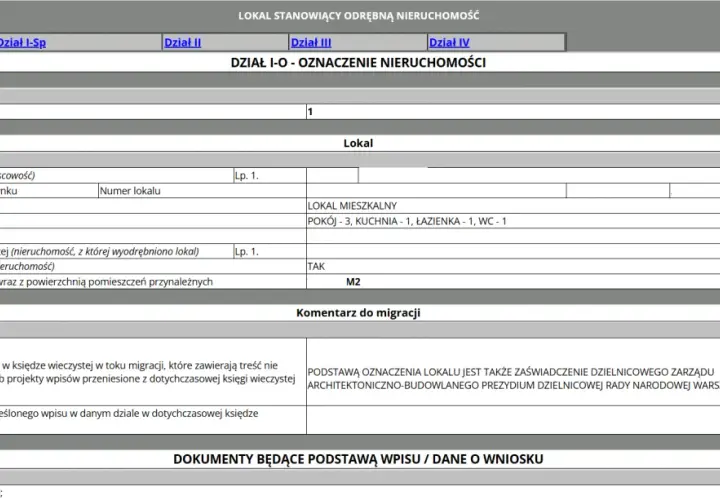Click the DOKUMENTY BĘDĄCE PODSTAWĄ WPISU heading
This screenshot has width=720, height=500.
pos(358,459)
